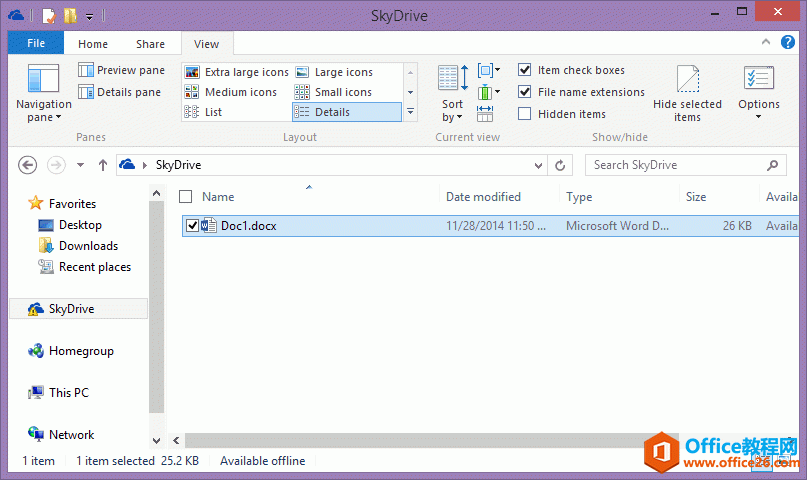Choose List layout
This screenshot has height=480, width=807.
tap(203, 112)
